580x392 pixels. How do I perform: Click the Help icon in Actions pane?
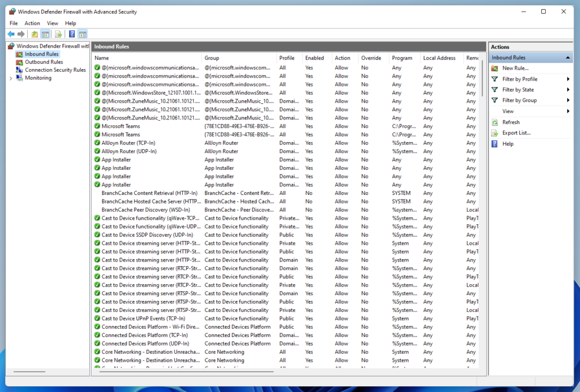[x=495, y=144]
